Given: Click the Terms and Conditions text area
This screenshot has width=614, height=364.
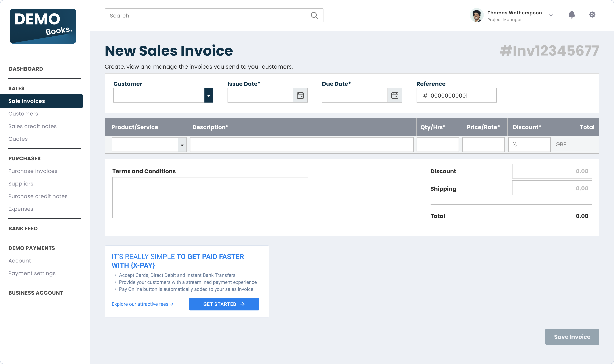Looking at the screenshot, I should click(210, 198).
